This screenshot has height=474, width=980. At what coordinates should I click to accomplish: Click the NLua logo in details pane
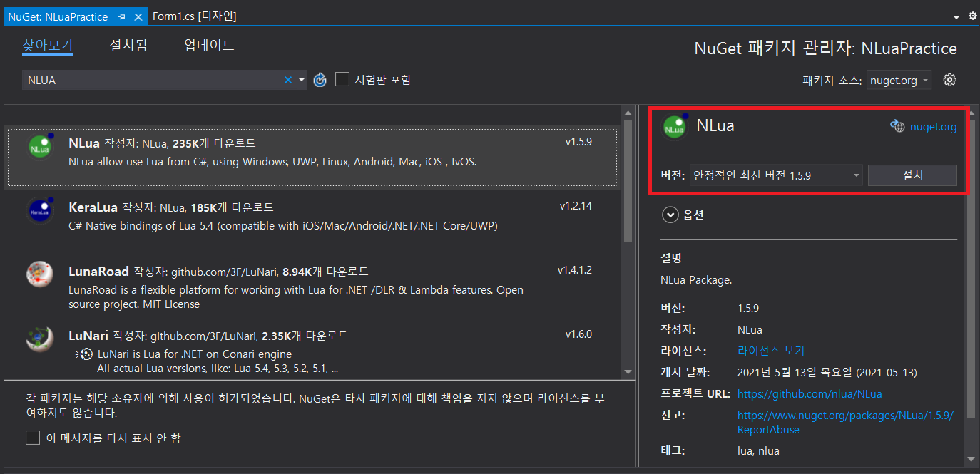tap(674, 125)
